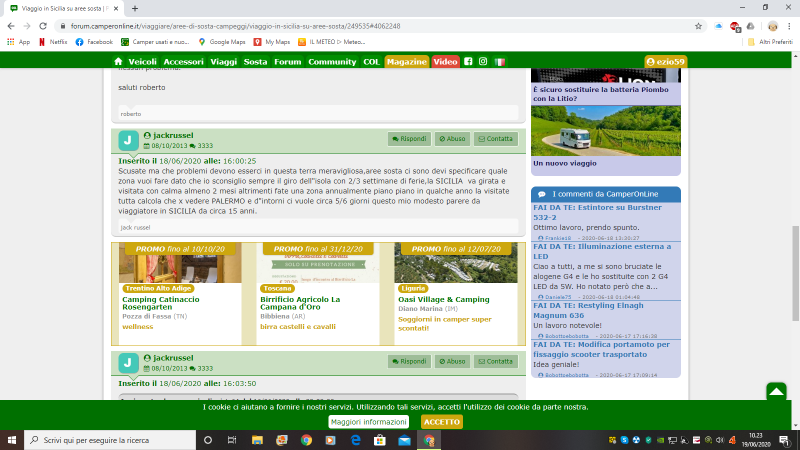Viewport: 800px width, 450px height.
Task: Open the Chrome three-dot menu
Action: point(789,26)
